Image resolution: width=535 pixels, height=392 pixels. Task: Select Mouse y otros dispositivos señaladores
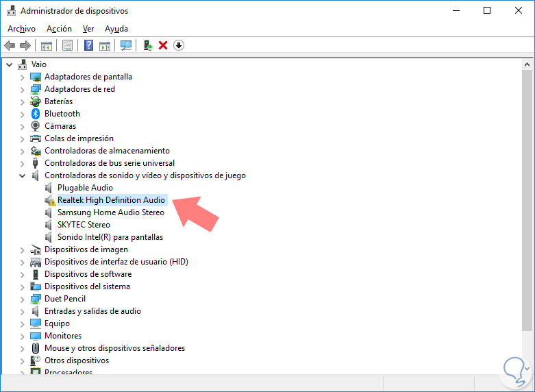[x=114, y=348]
